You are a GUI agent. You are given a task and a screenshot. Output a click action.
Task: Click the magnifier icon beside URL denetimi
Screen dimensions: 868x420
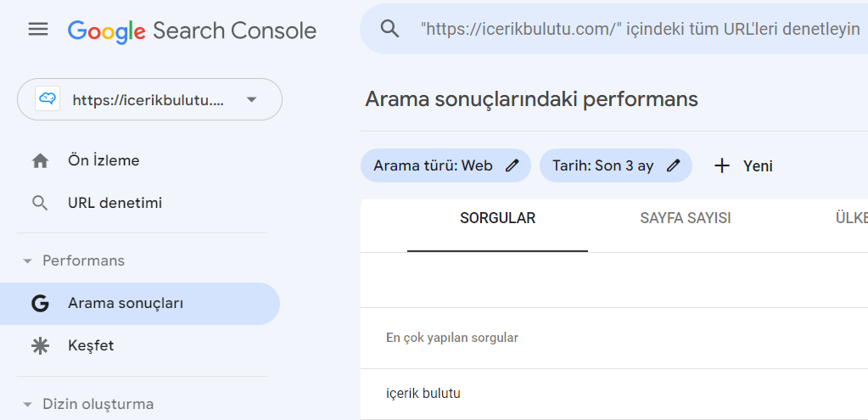point(40,204)
